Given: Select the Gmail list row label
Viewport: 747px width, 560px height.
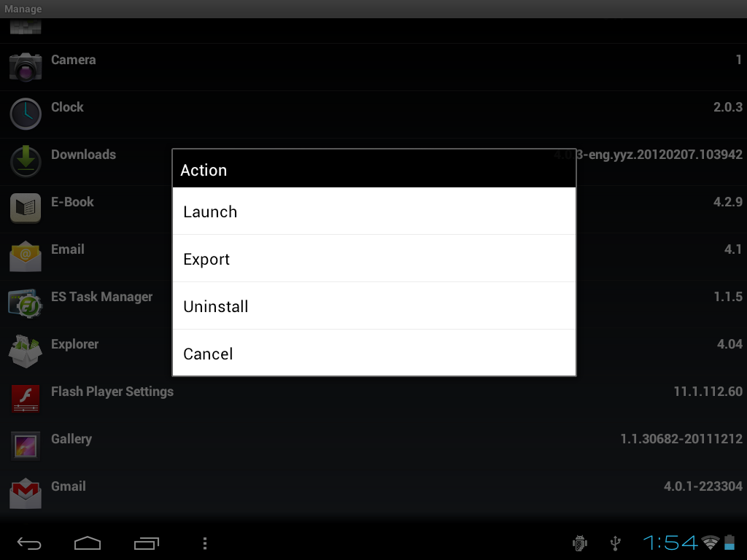Looking at the screenshot, I should pyautogui.click(x=69, y=486).
